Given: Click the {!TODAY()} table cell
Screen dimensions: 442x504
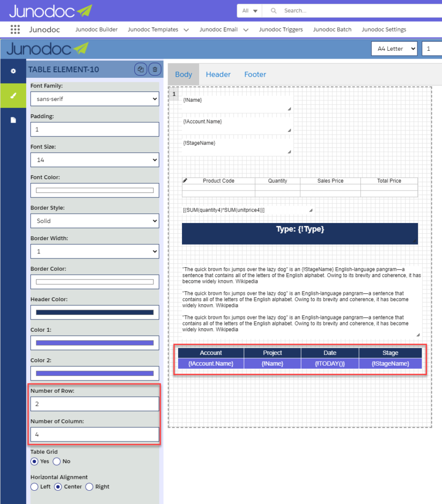Looking at the screenshot, I should [329, 364].
